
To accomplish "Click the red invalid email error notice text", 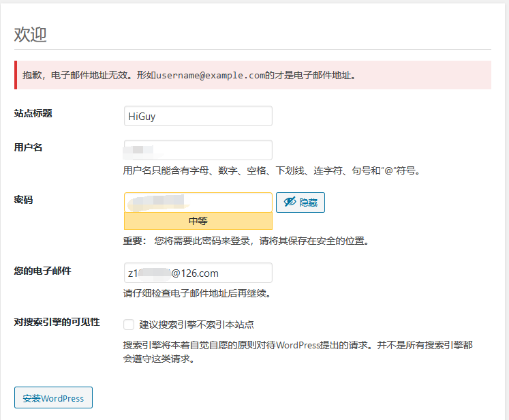I will coord(189,76).
